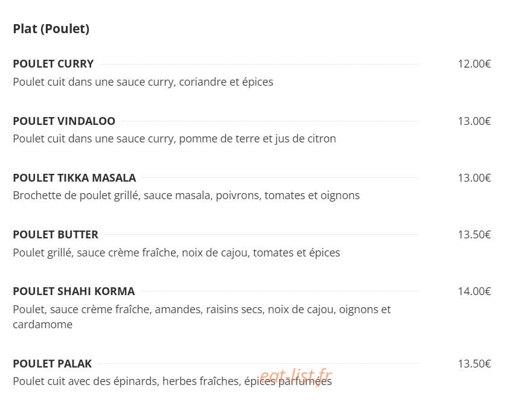509x420 pixels.
Task: Click the Poulet Butter description line
Action: [x=176, y=253]
